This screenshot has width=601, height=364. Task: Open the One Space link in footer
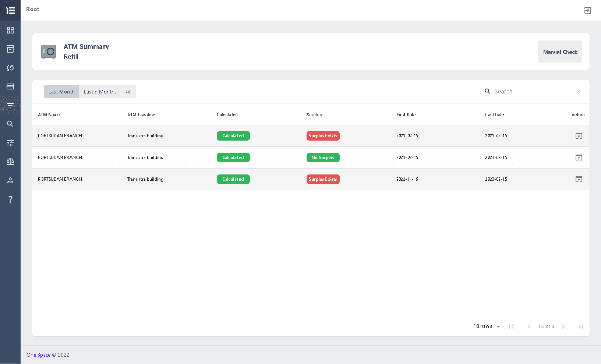[38, 355]
